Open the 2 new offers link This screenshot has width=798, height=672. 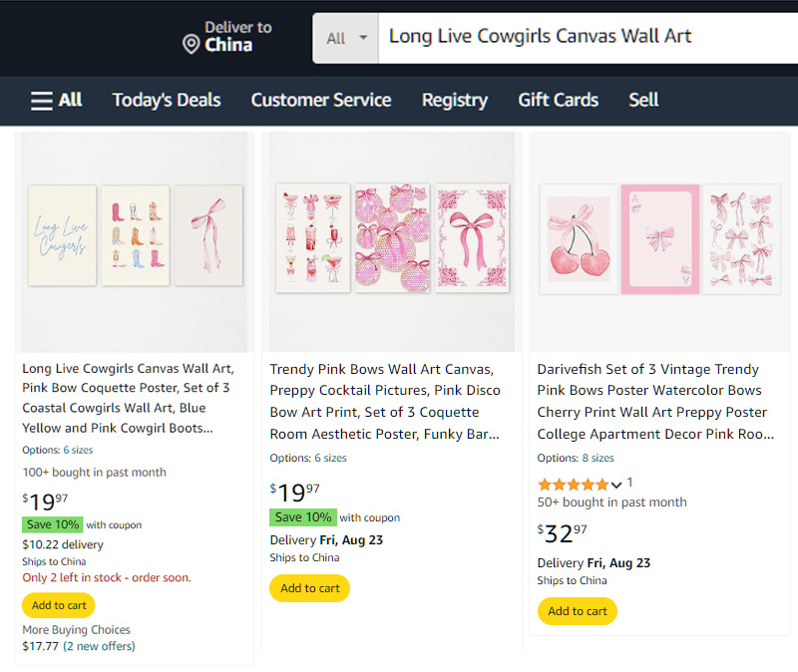99,646
